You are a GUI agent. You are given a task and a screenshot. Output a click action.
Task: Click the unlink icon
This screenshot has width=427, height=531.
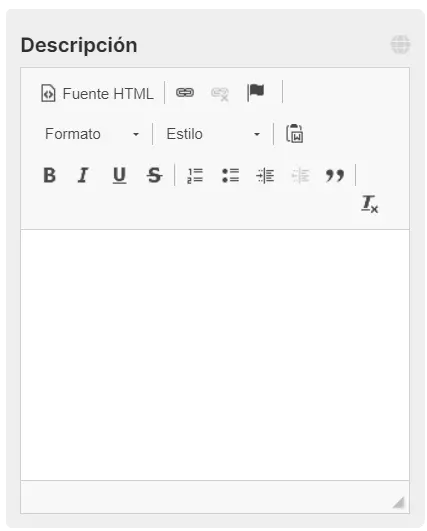click(x=220, y=94)
